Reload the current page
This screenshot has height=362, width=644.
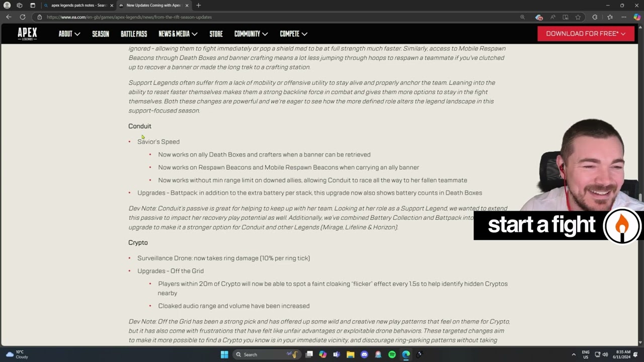(23, 17)
